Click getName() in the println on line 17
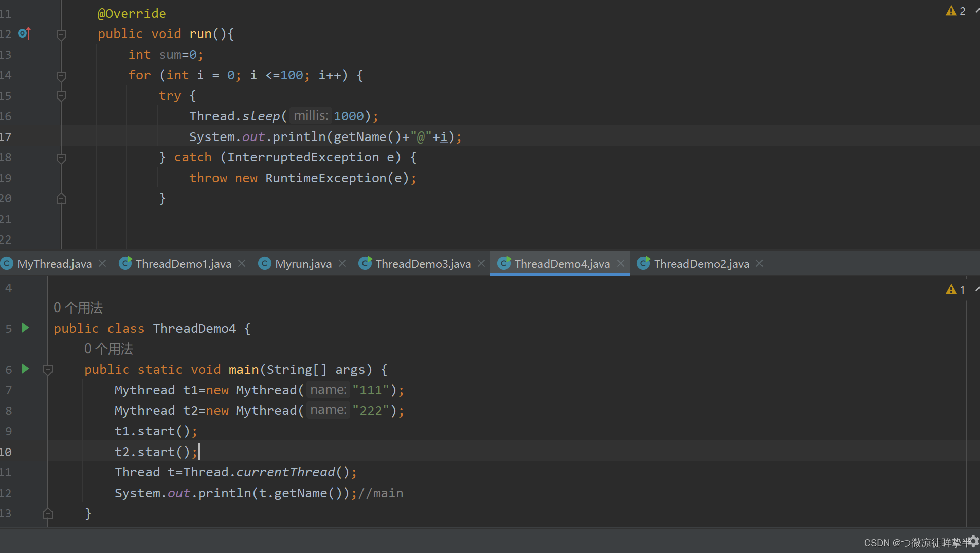This screenshot has height=553, width=980. [368, 137]
